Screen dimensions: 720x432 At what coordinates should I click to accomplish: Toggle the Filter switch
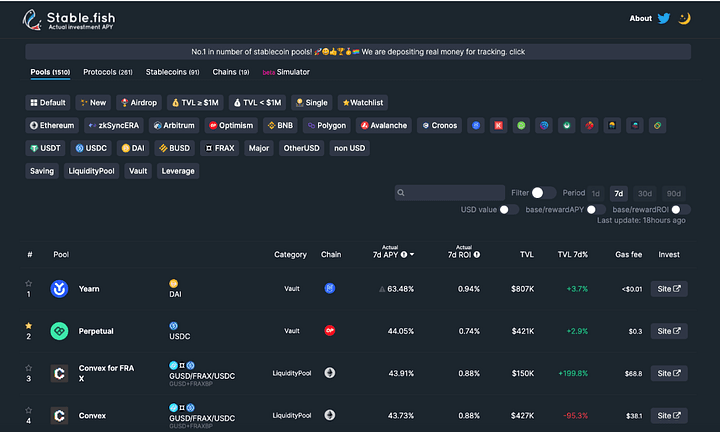(x=544, y=193)
